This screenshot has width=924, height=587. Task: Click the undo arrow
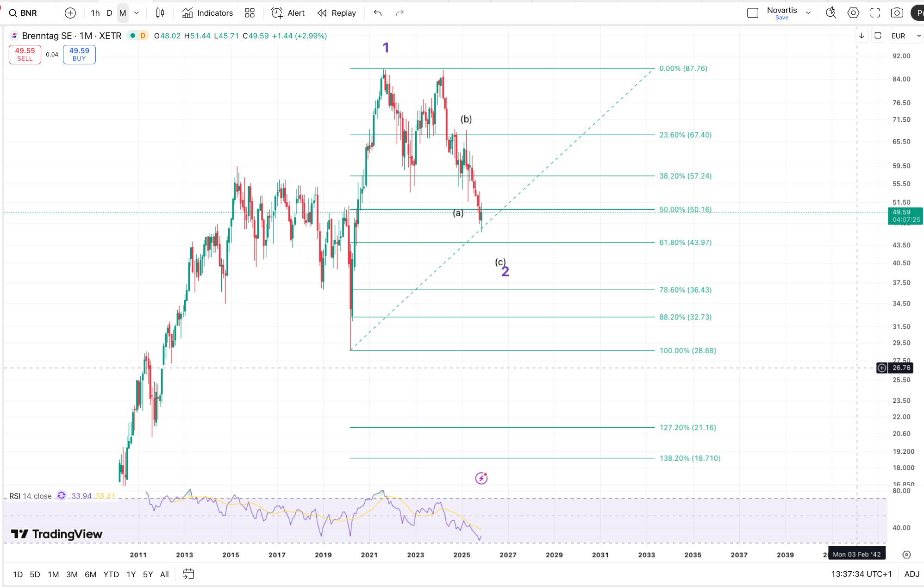tap(378, 13)
